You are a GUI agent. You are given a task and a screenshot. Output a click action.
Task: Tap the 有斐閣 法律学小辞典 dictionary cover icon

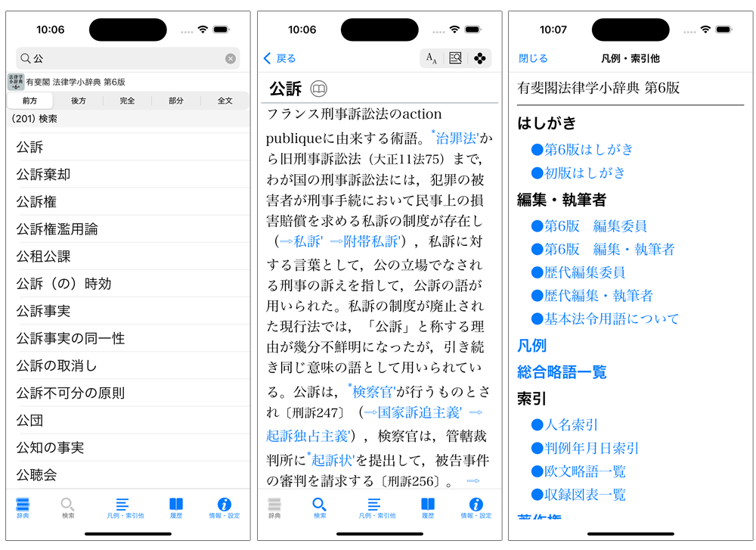tap(15, 82)
